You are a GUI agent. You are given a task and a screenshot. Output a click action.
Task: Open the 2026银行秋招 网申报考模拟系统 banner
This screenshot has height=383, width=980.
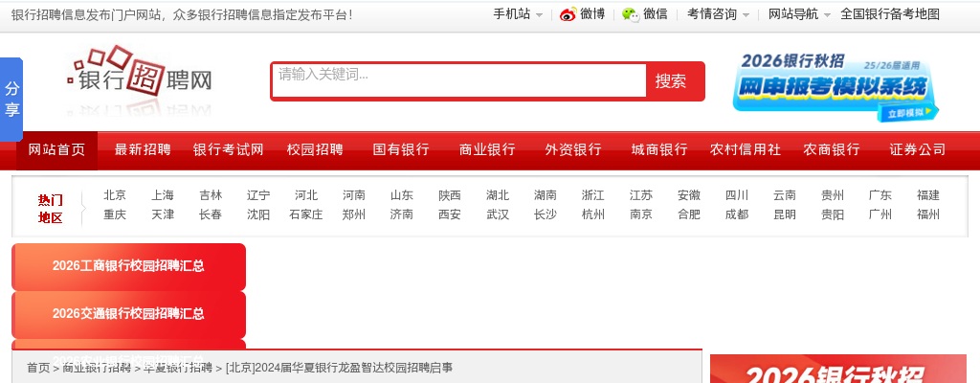[835, 86]
